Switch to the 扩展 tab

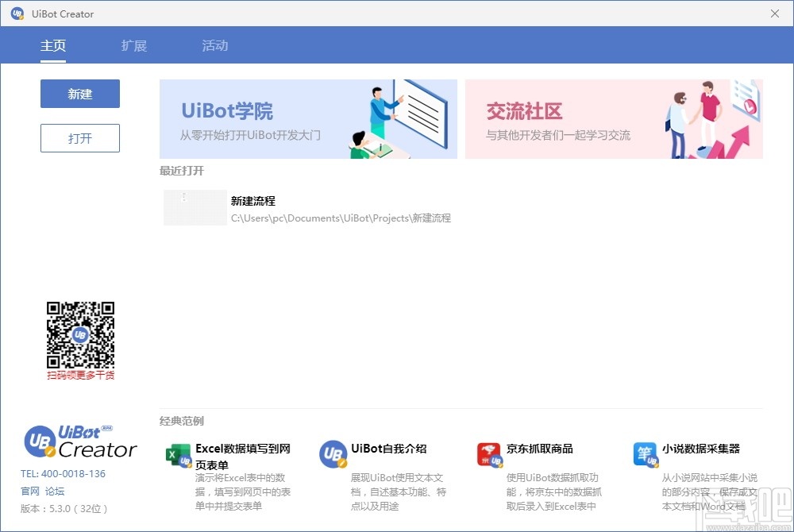[134, 45]
